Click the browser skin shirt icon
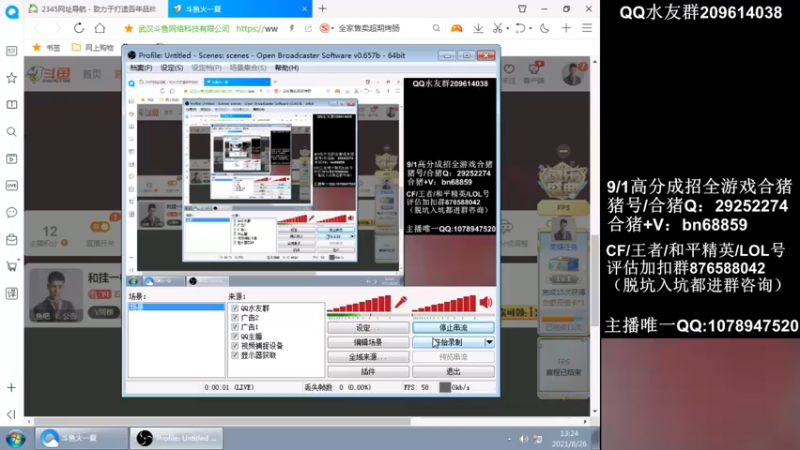Image resolution: width=800 pixels, height=450 pixels. coord(522,9)
